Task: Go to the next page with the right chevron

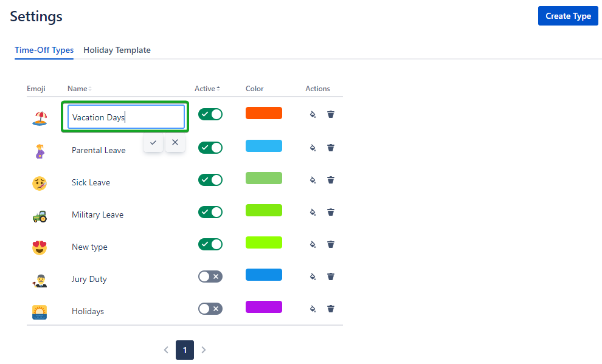Action: pos(204,350)
